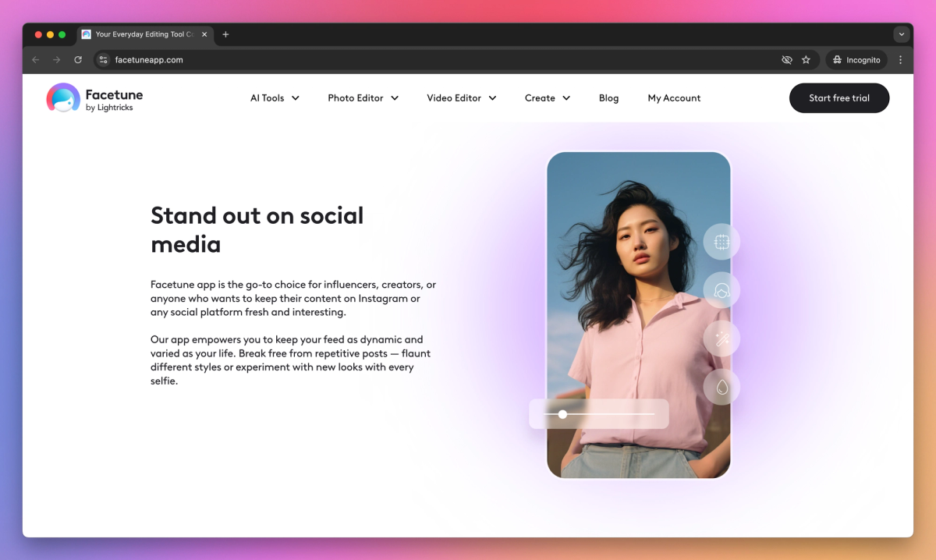Click the browser back arrow
Viewport: 936px width, 560px height.
[35, 60]
